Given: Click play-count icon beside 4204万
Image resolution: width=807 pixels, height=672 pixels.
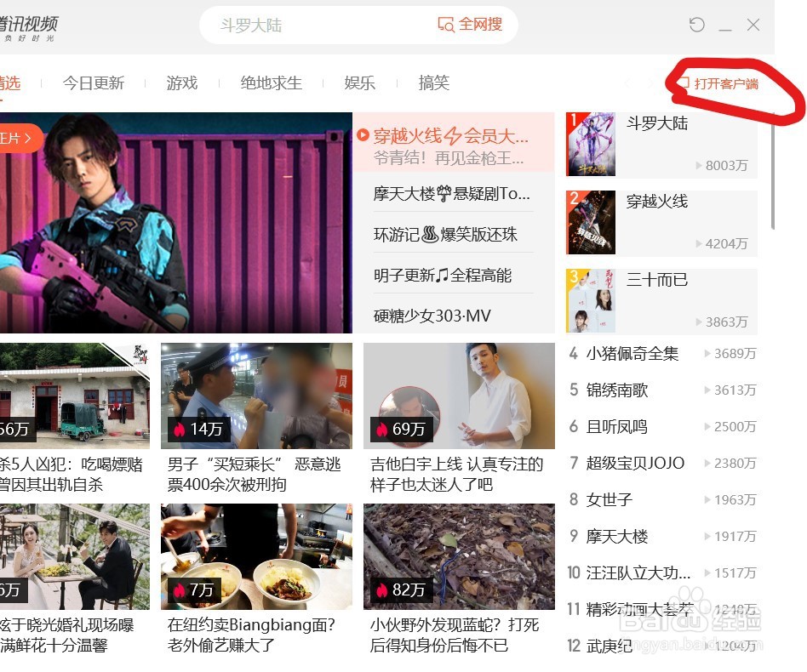Looking at the screenshot, I should [699, 244].
